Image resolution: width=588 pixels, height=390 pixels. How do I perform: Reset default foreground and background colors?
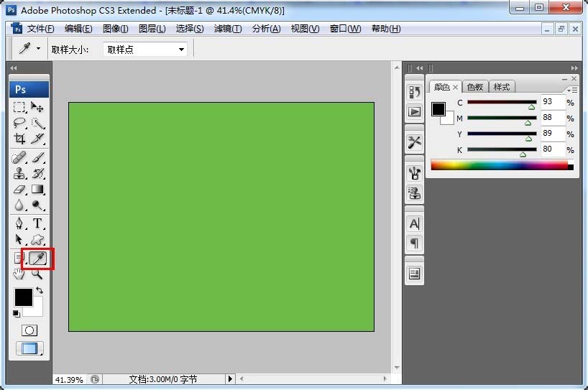tap(17, 313)
